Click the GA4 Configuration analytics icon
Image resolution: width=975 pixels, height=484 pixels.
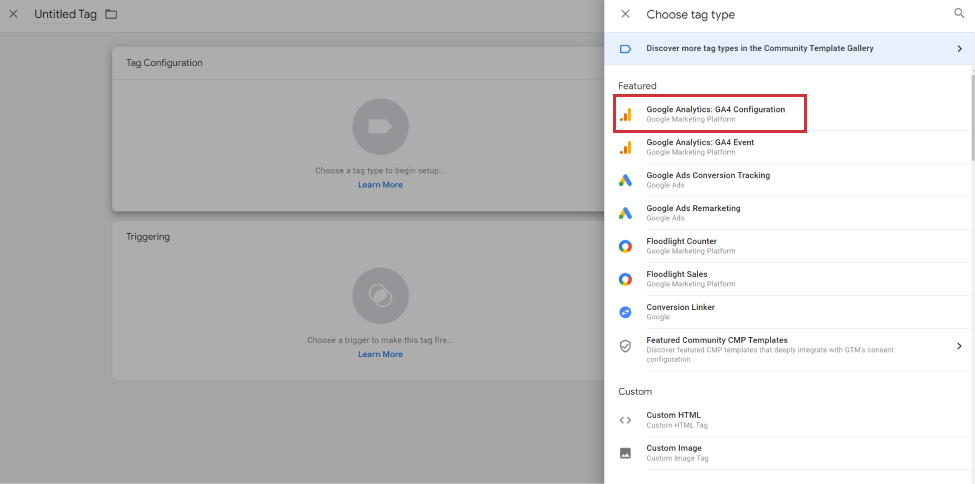coord(626,114)
